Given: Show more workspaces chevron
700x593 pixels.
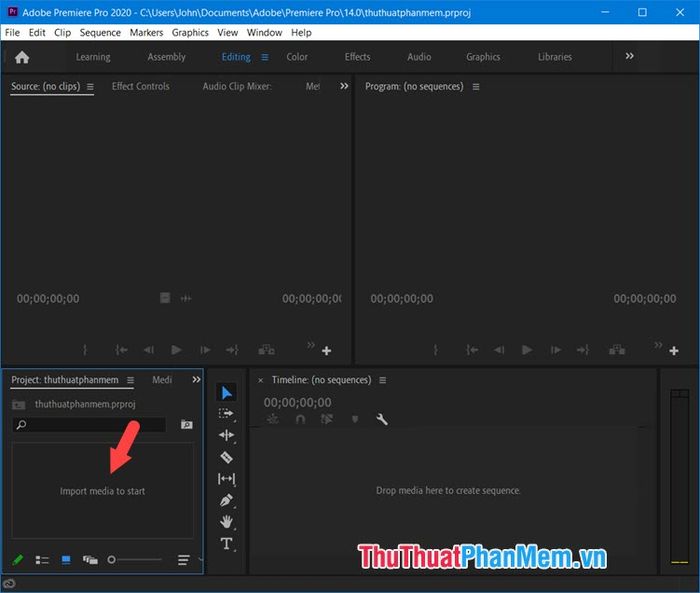Looking at the screenshot, I should (629, 56).
